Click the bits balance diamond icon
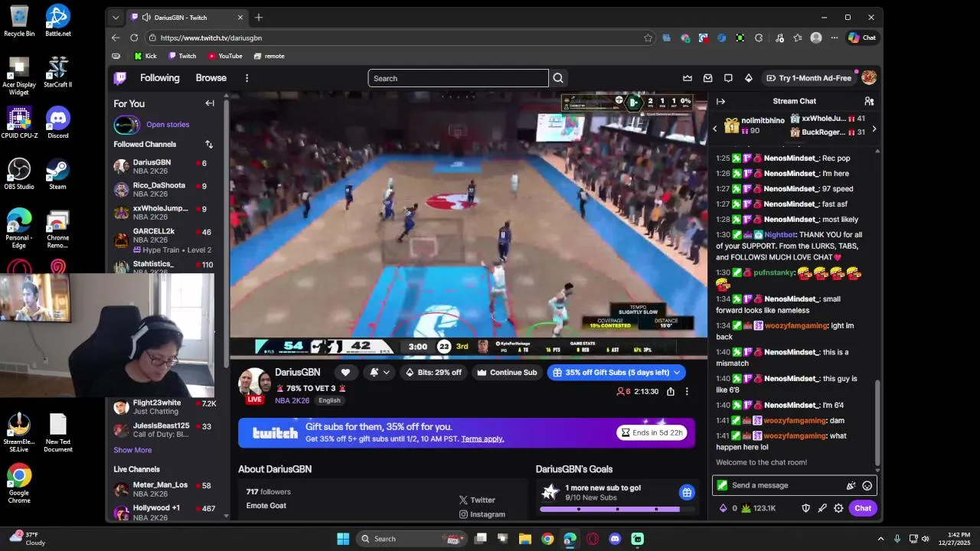 pyautogui.click(x=724, y=508)
